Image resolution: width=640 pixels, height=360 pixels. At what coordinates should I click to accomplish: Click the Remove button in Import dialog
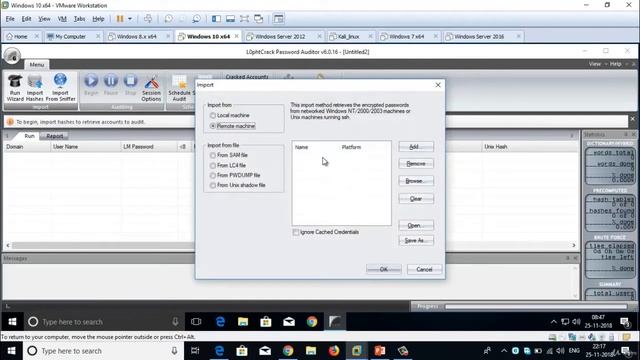coord(416,164)
